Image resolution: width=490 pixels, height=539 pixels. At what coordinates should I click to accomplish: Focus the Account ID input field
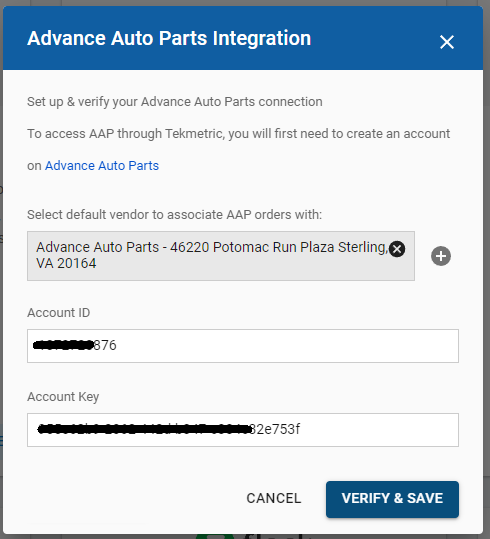(x=243, y=346)
